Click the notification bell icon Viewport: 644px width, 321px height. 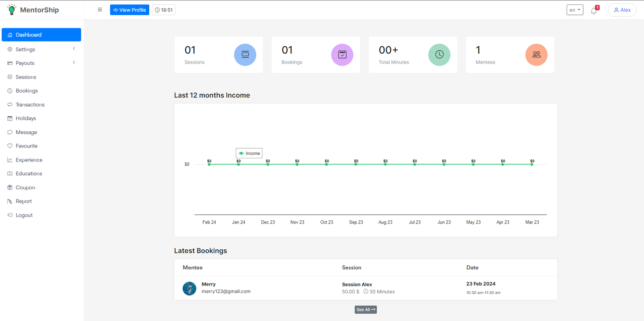[594, 10]
